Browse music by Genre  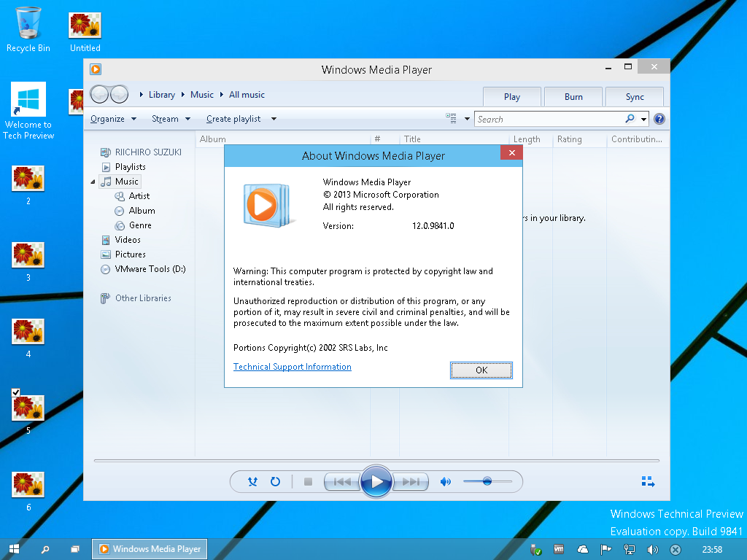tap(133, 225)
